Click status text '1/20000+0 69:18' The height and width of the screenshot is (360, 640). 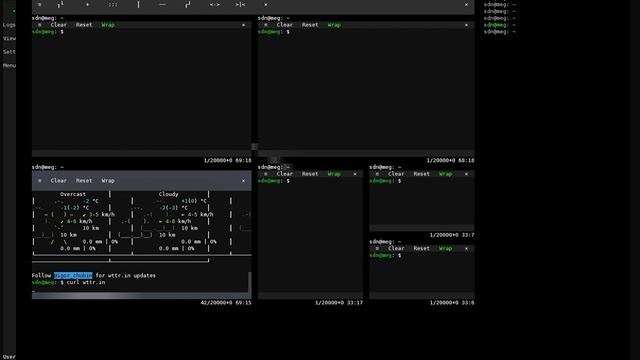[227, 160]
